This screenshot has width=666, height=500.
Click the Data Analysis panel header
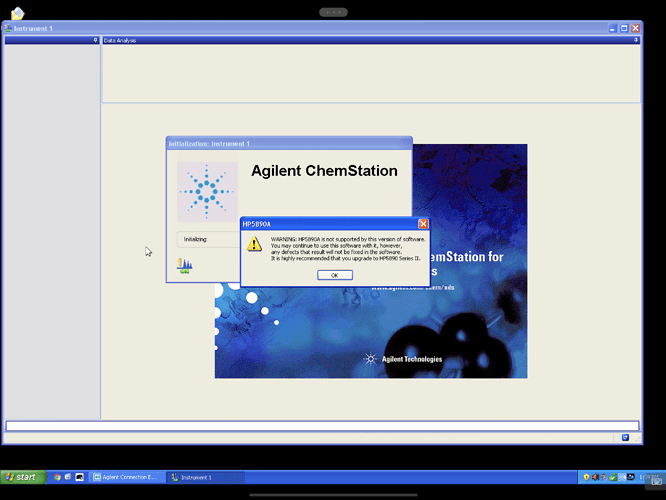371,40
